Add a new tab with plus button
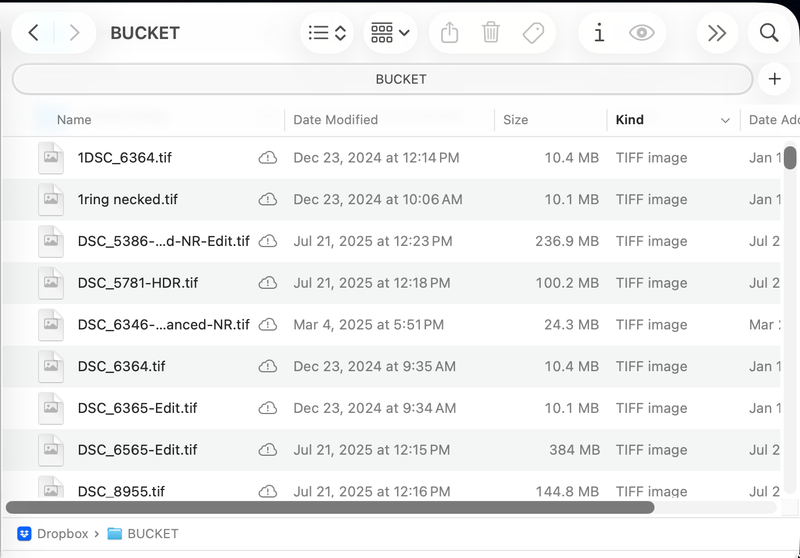The height and width of the screenshot is (558, 800). pos(774,79)
